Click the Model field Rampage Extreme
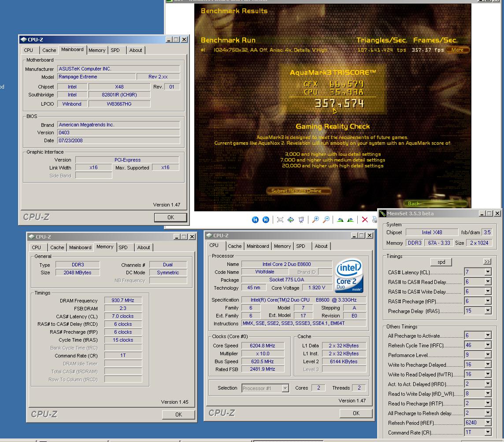Image resolution: width=504 pixels, height=442 pixels. (96, 77)
